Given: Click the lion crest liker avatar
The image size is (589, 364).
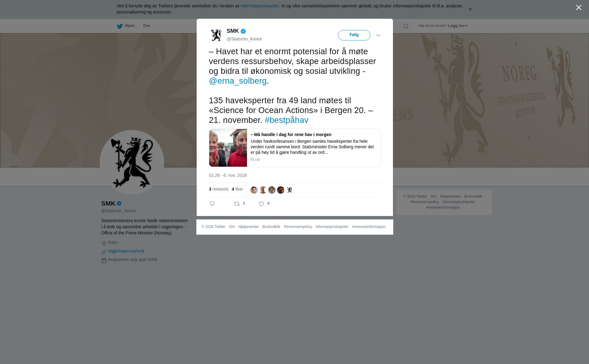Looking at the screenshot, I should [x=290, y=190].
